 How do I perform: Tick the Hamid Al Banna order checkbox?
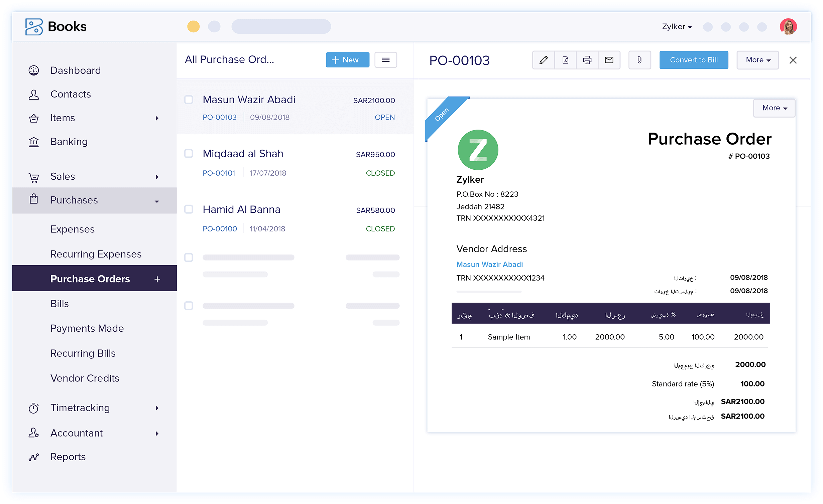click(x=189, y=209)
